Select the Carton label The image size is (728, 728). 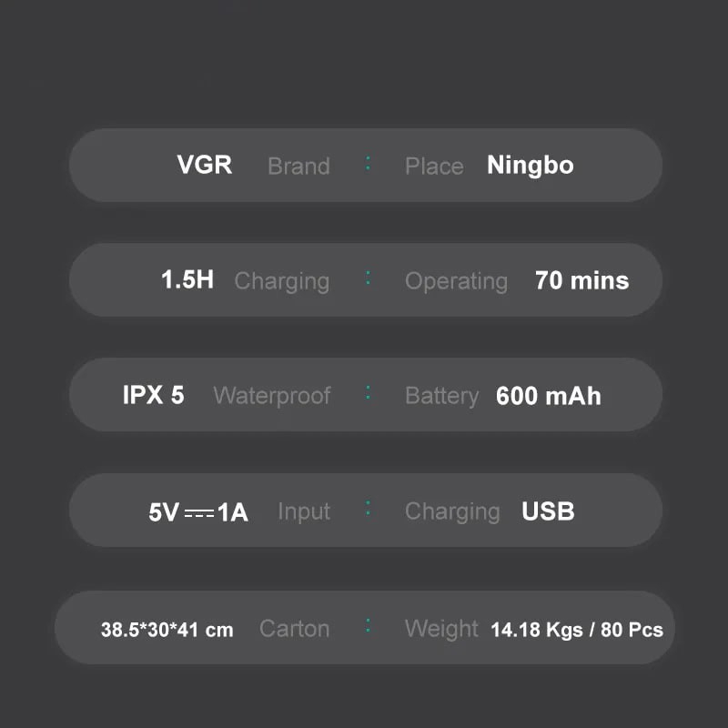(x=294, y=628)
